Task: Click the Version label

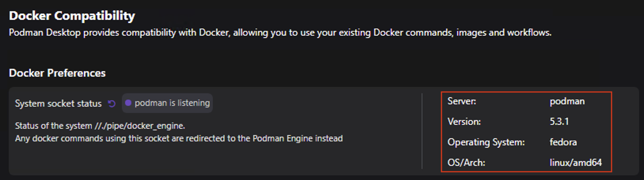Action: tap(464, 122)
